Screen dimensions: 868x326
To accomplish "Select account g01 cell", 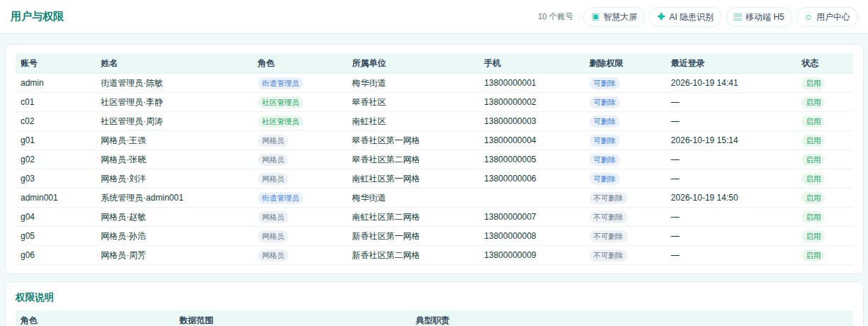I will click(28, 140).
